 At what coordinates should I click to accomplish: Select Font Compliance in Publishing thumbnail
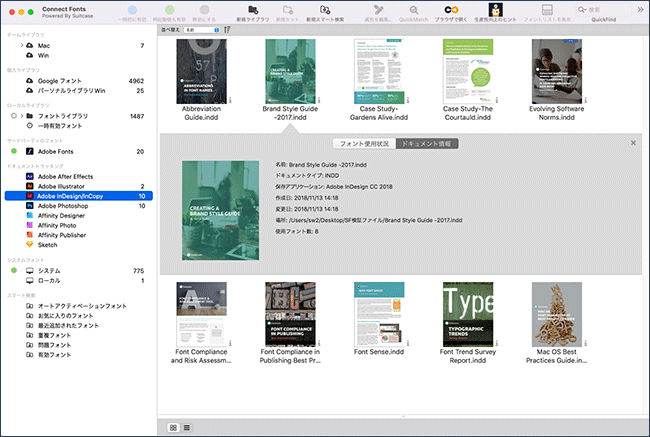point(290,314)
